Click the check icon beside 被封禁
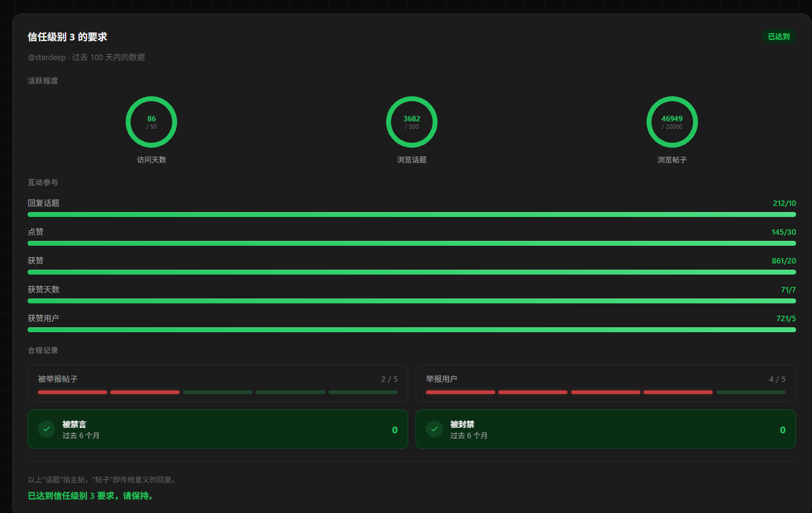 pyautogui.click(x=434, y=429)
